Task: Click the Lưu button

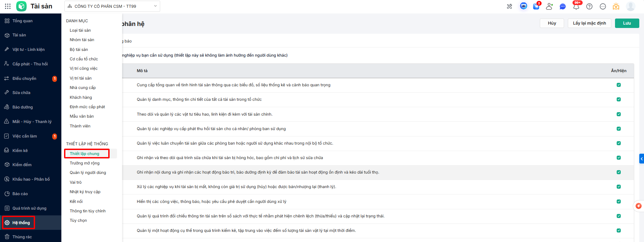Action: pos(627,23)
